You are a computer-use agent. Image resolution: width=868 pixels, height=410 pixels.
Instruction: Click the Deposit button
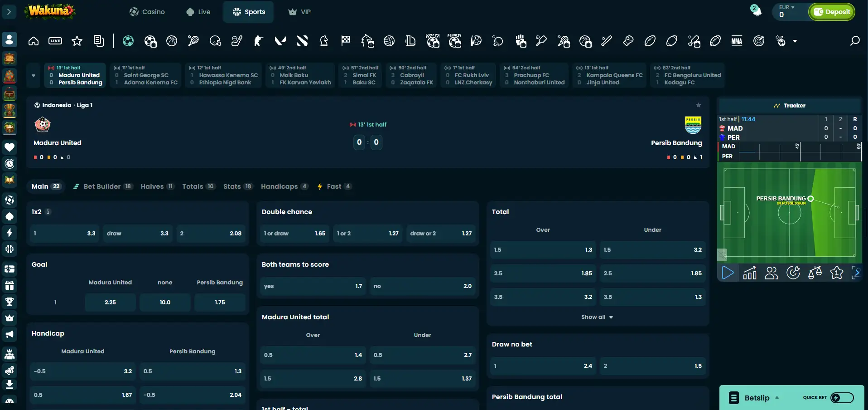[832, 12]
